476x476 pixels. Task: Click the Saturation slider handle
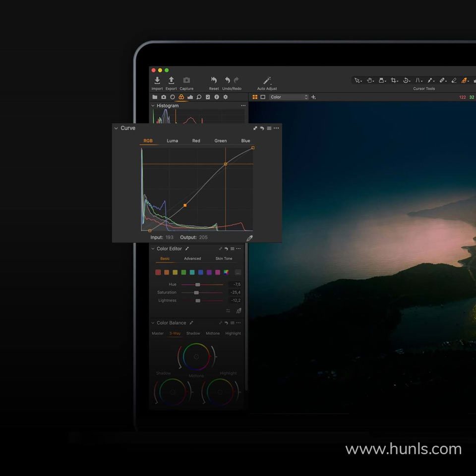(x=196, y=293)
